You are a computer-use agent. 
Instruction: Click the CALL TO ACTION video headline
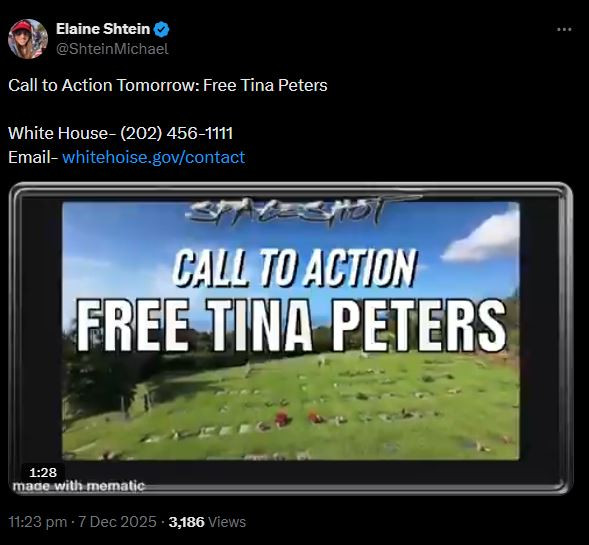tap(294, 267)
